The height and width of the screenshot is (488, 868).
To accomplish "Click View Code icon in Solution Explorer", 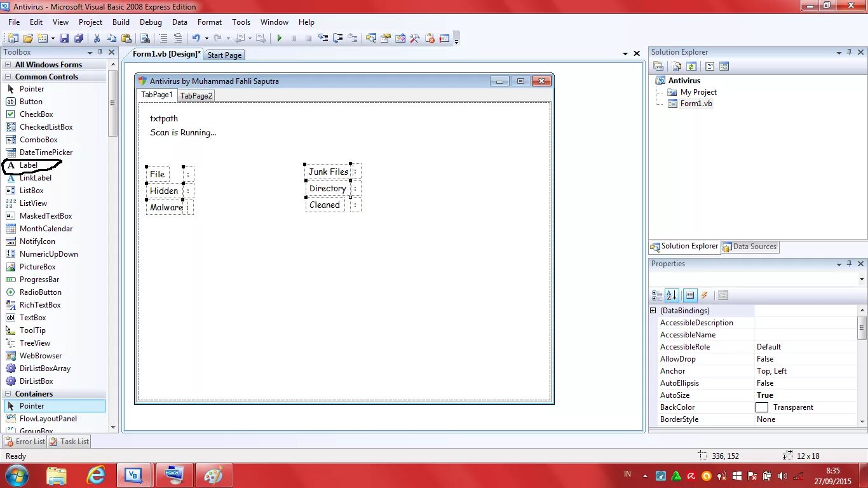I will (710, 66).
